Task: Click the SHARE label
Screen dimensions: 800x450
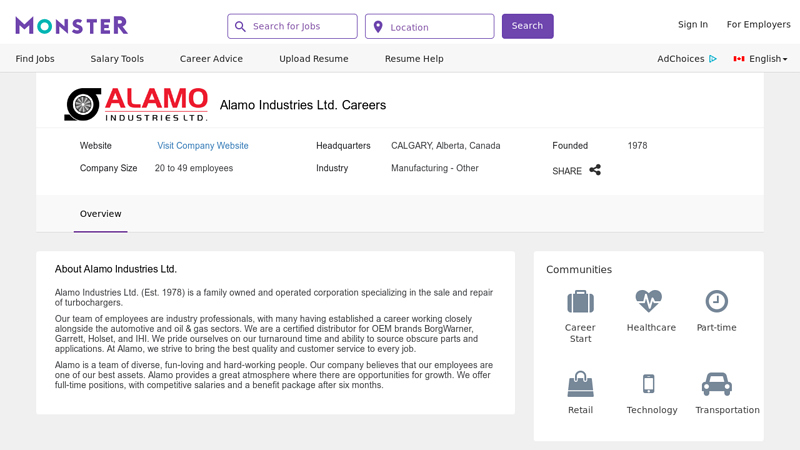Action: click(x=567, y=171)
